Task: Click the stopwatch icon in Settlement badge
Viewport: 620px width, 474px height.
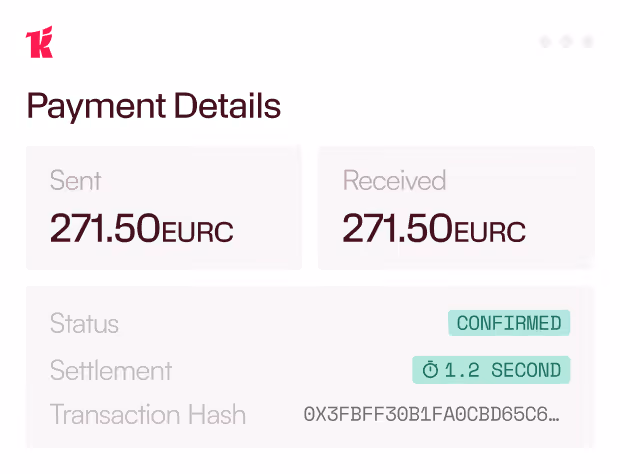Action: 430,370
